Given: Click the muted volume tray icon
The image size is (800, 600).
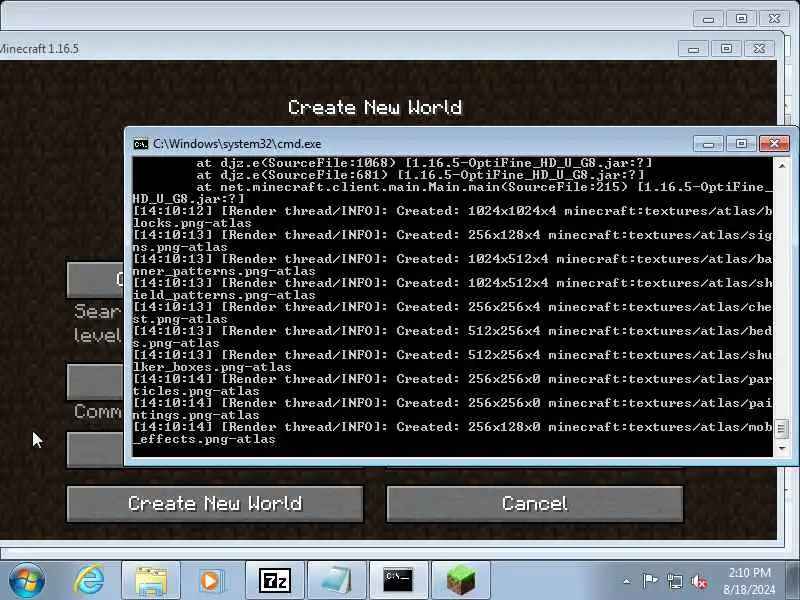Looking at the screenshot, I should (x=699, y=581).
